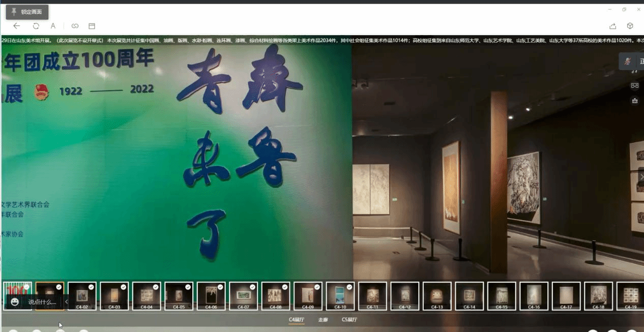
Task: Open scene thumbnail C4-07
Action: (x=243, y=296)
